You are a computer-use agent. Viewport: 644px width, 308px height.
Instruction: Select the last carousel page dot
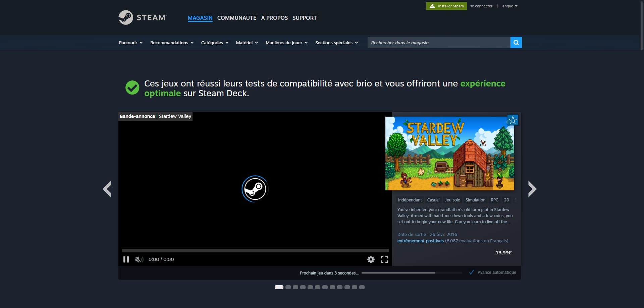point(362,287)
